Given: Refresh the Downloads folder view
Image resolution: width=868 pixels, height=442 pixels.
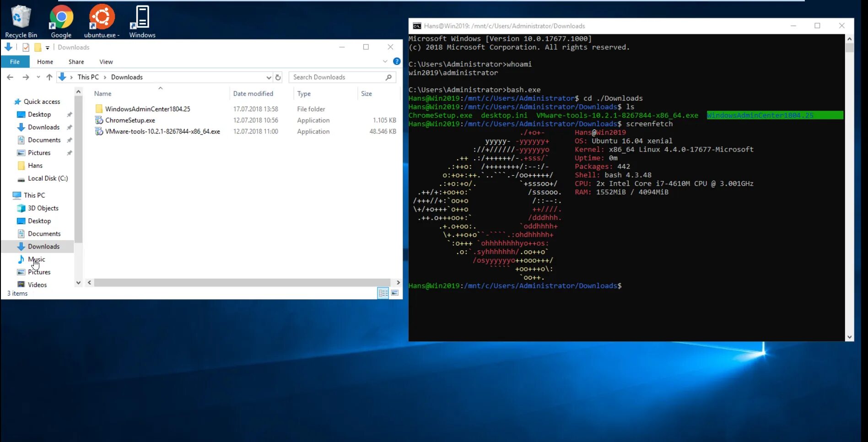Looking at the screenshot, I should pyautogui.click(x=278, y=77).
